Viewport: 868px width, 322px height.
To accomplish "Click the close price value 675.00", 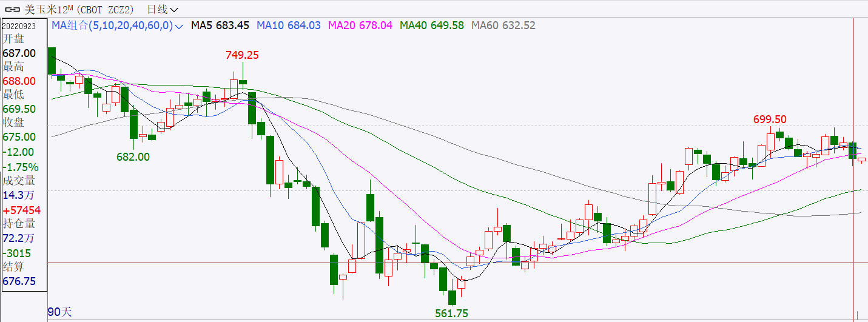I will pos(19,137).
